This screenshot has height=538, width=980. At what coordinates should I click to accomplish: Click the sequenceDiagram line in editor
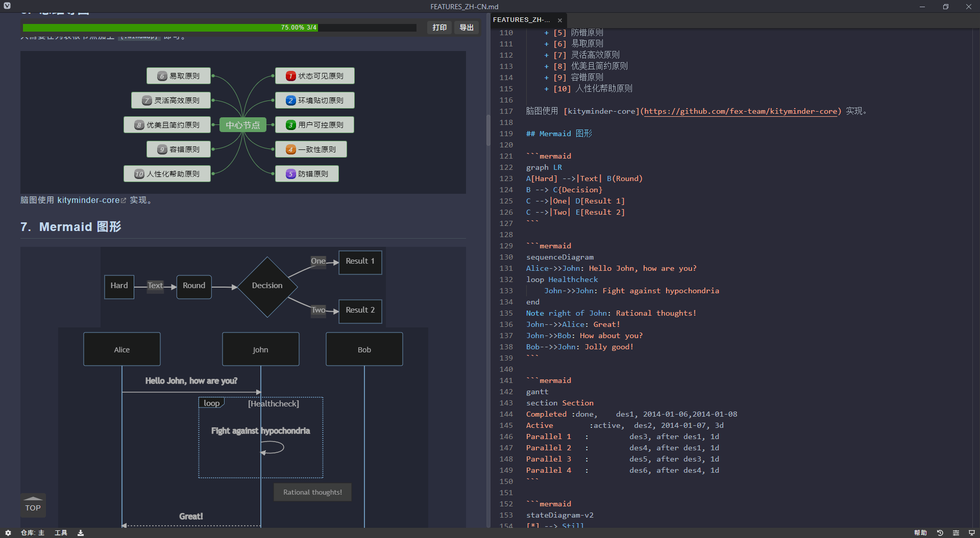click(560, 257)
